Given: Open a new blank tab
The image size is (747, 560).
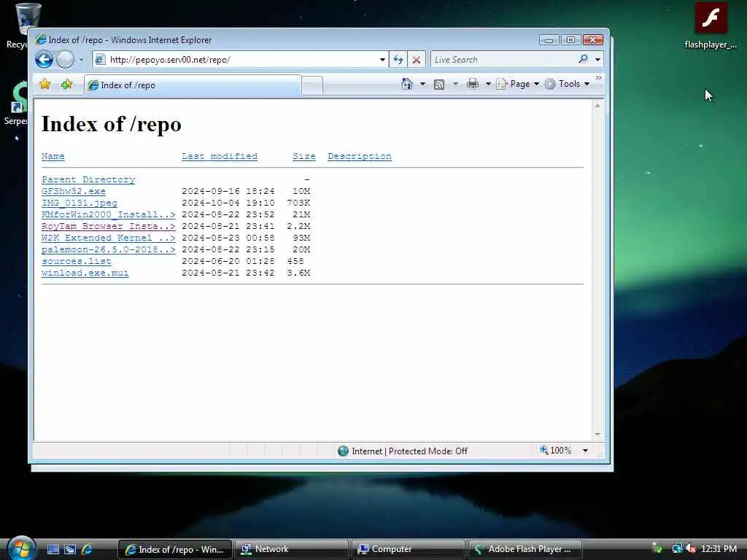Looking at the screenshot, I should pos(312,86).
